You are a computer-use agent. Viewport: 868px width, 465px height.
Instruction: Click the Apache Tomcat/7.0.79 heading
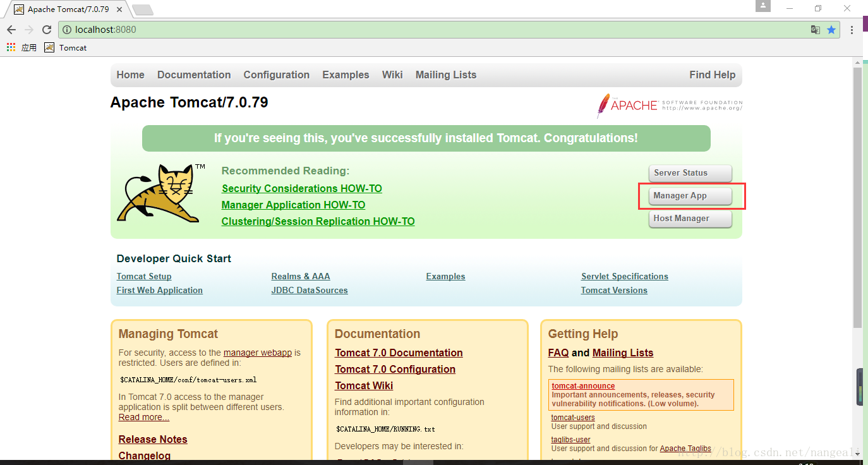[189, 102]
